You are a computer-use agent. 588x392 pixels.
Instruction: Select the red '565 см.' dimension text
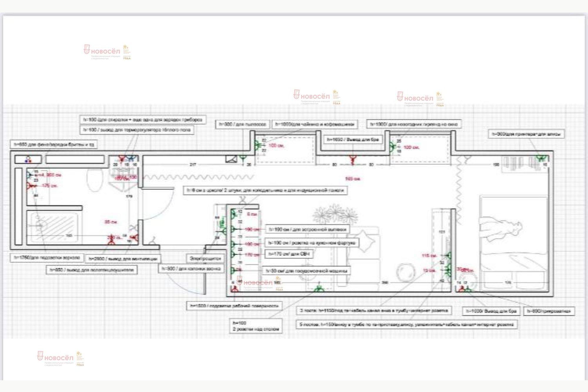(353, 179)
